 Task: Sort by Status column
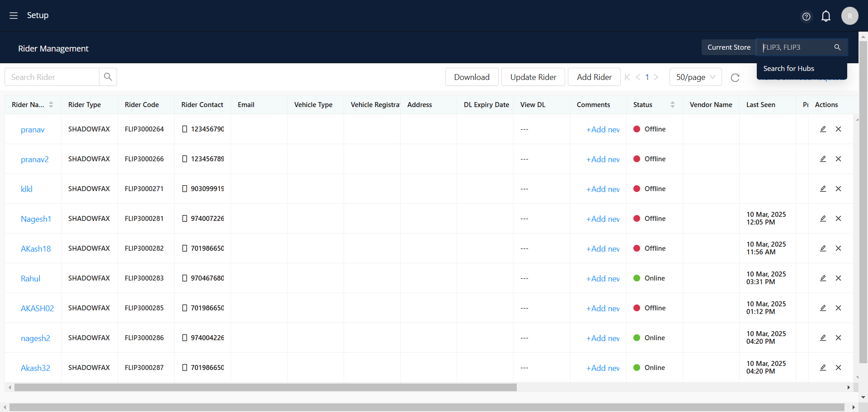point(673,104)
